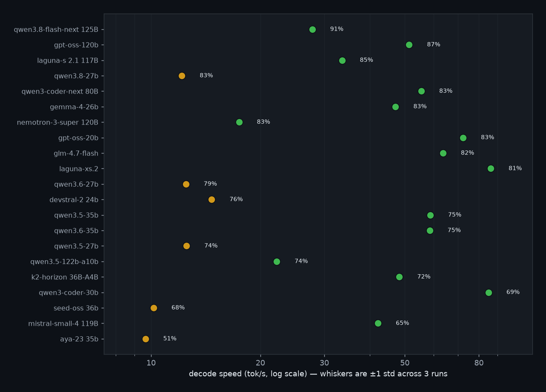The image size is (546, 392).
Task: Click the gpt-oss-120b data point
Action: (x=409, y=45)
